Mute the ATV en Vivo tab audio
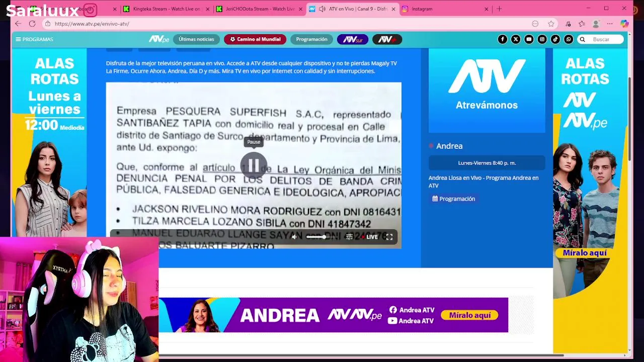Screen dimensions: 644x362 click(322, 9)
